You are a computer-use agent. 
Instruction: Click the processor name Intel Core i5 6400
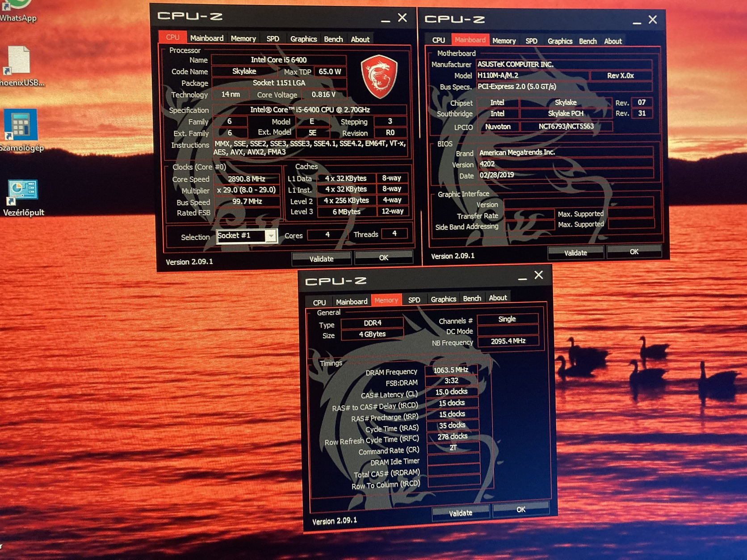click(x=279, y=60)
